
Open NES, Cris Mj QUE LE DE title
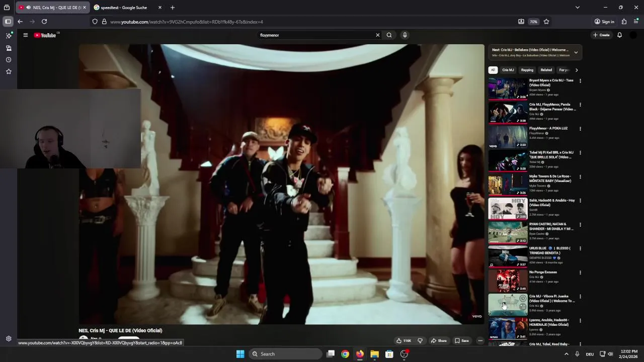pos(120,330)
